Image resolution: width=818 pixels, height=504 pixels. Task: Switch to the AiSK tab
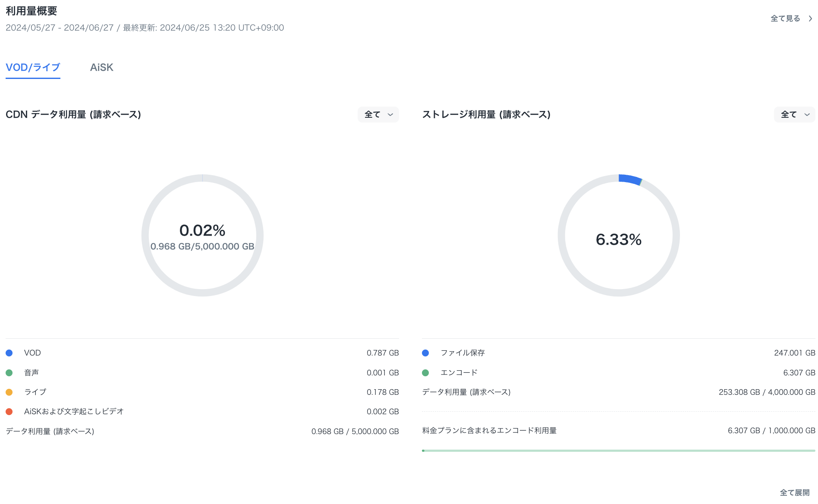pyautogui.click(x=101, y=67)
